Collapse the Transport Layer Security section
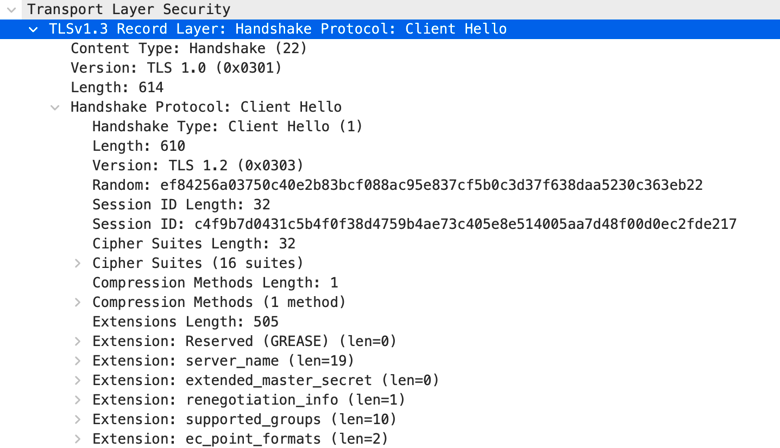The height and width of the screenshot is (448, 780). 11,9
